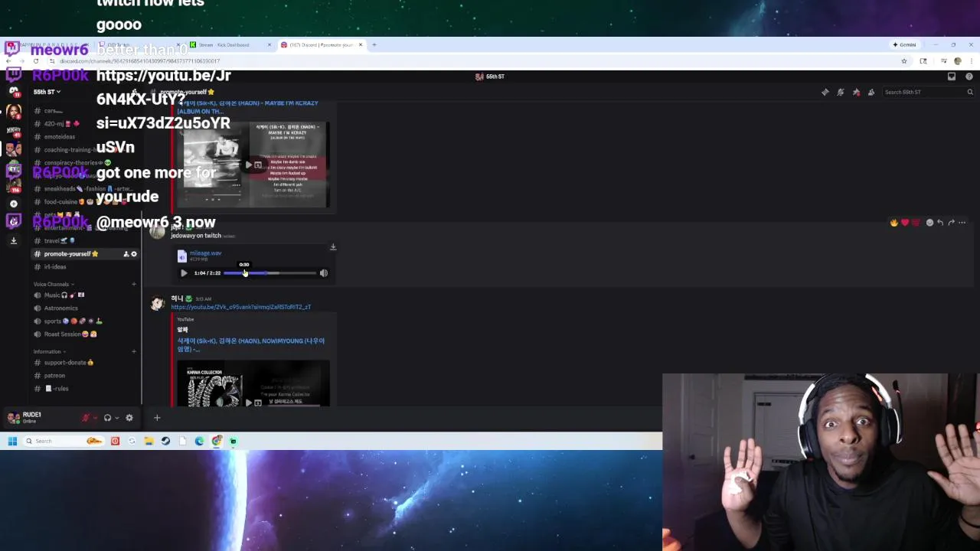
Task: Add a channel to Information category
Action: click(x=134, y=352)
